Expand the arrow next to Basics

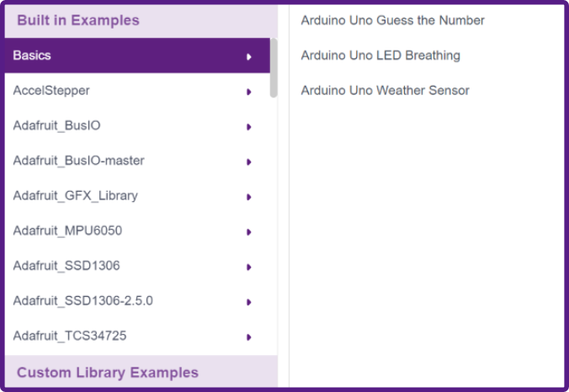pyautogui.click(x=249, y=57)
